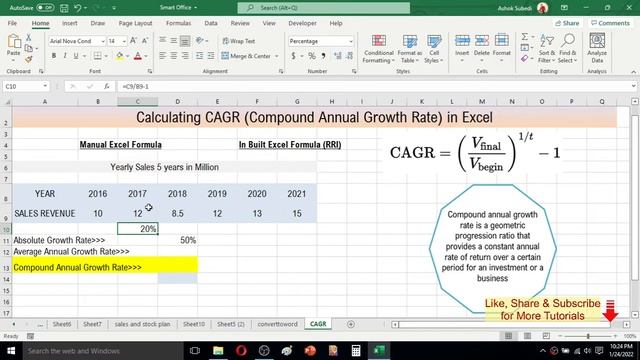Click the Increase Decimal icon
Screen dimensions: 640x360
pos(338,56)
